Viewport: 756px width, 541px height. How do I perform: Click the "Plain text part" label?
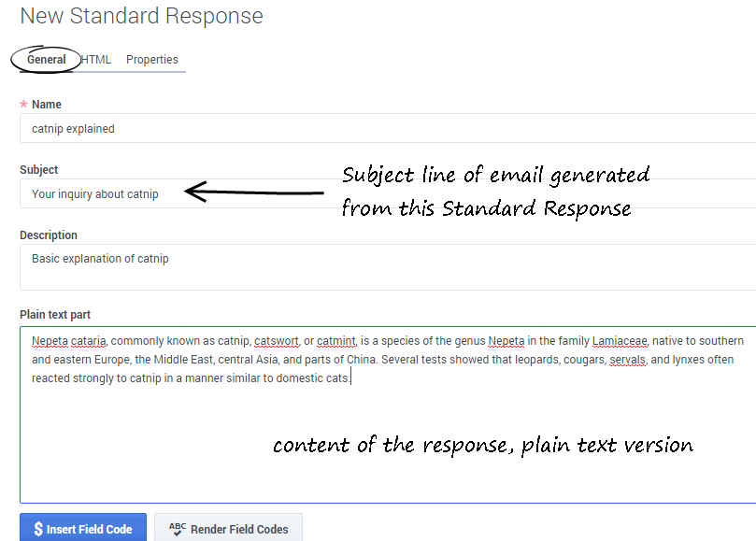pyautogui.click(x=55, y=315)
